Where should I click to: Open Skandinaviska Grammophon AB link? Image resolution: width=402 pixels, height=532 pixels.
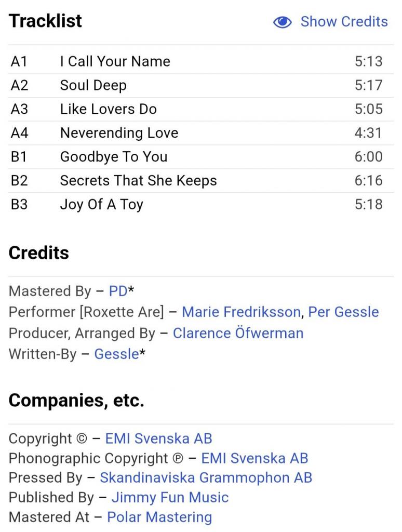pyautogui.click(x=206, y=478)
